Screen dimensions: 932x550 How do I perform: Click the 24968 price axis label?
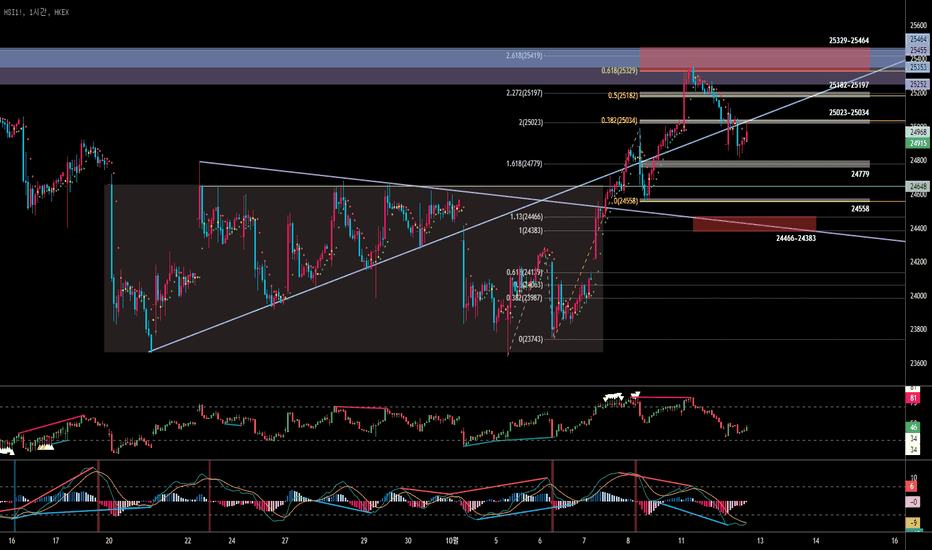[918, 132]
